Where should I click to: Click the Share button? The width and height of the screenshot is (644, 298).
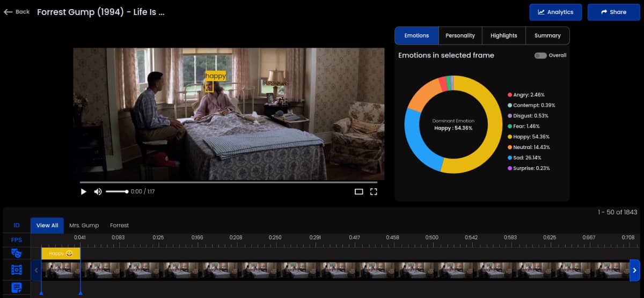click(x=613, y=12)
